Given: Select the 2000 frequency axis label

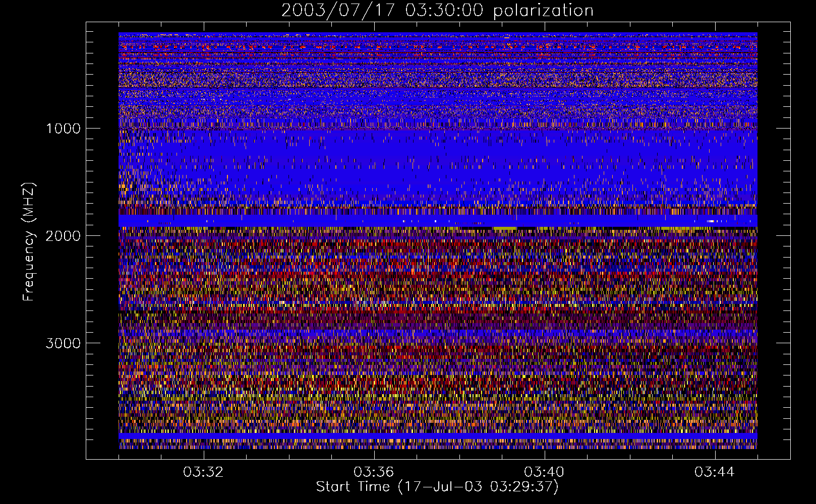Looking at the screenshot, I should (x=63, y=236).
